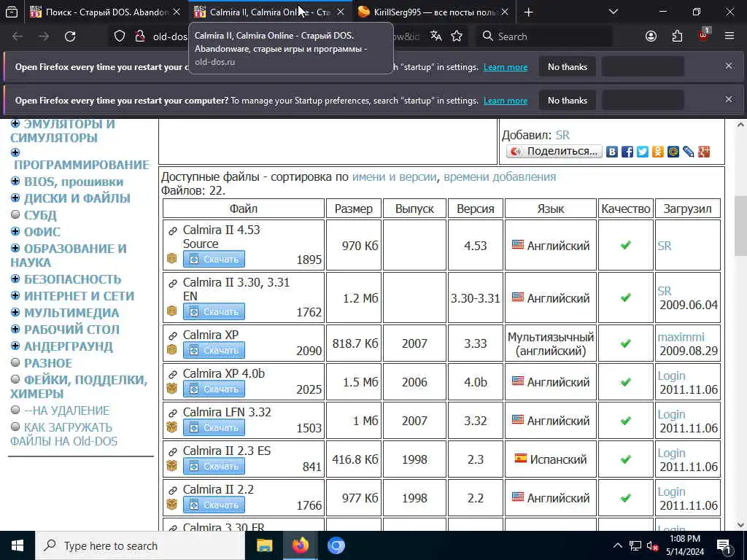Click Скачать for Calmira II 2.3 ES
The image size is (747, 560).
(x=214, y=466)
